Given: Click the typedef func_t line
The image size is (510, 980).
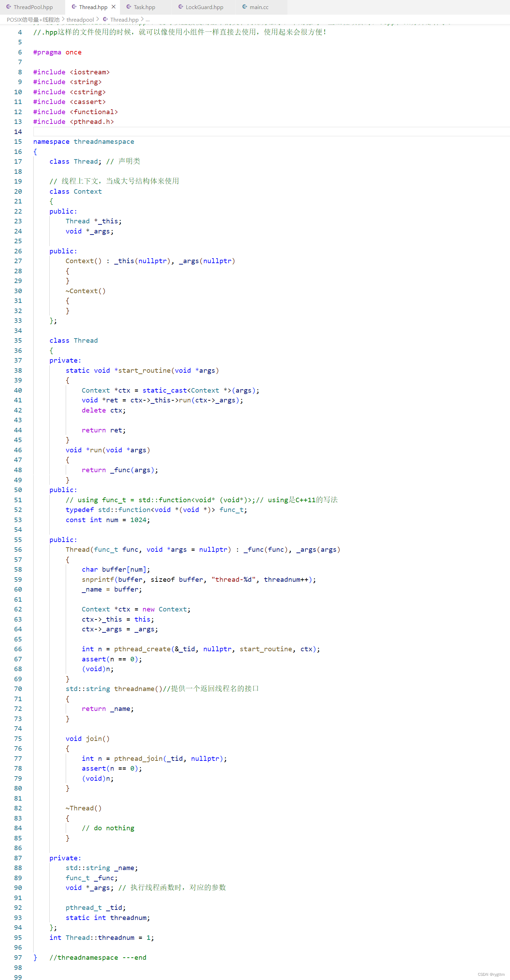Looking at the screenshot, I should [156, 510].
